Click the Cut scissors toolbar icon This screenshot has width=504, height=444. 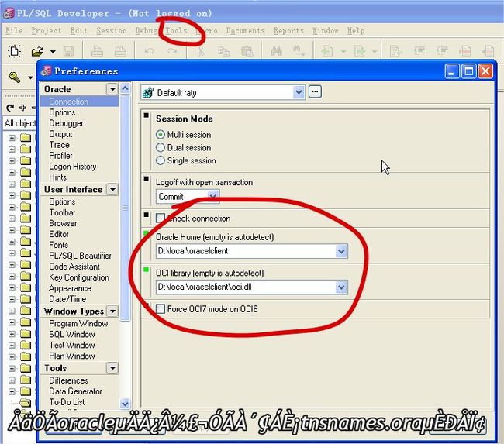[x=201, y=51]
